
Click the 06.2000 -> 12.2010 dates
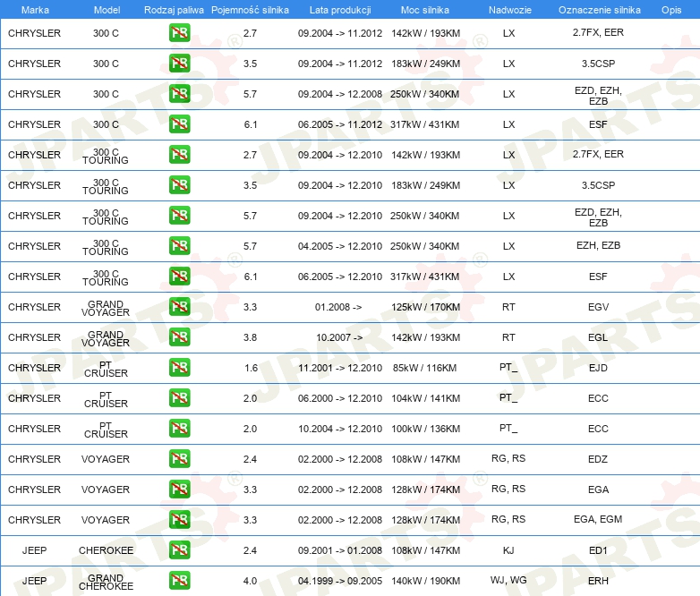(x=340, y=398)
